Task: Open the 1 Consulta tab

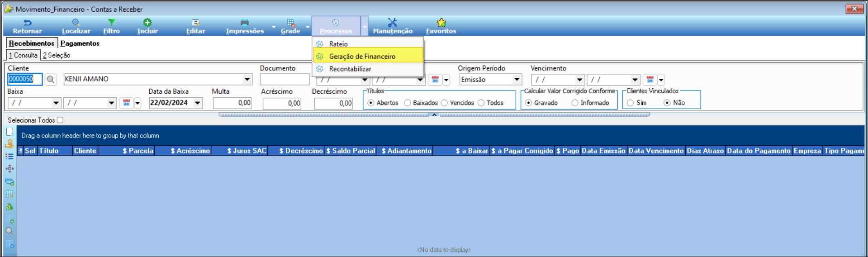Action: (x=23, y=55)
